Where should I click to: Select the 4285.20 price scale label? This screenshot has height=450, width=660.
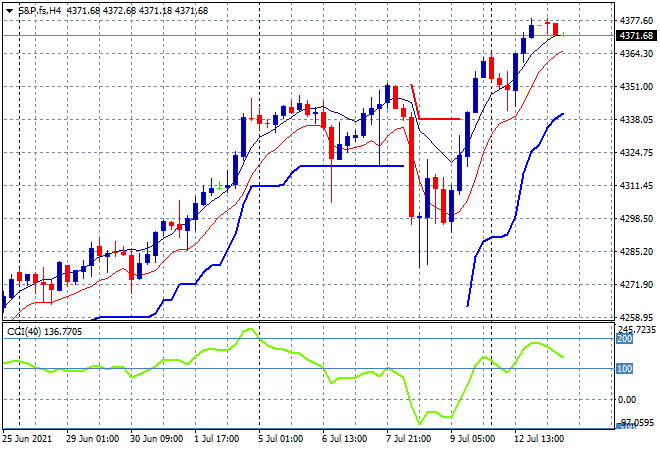[x=636, y=251]
